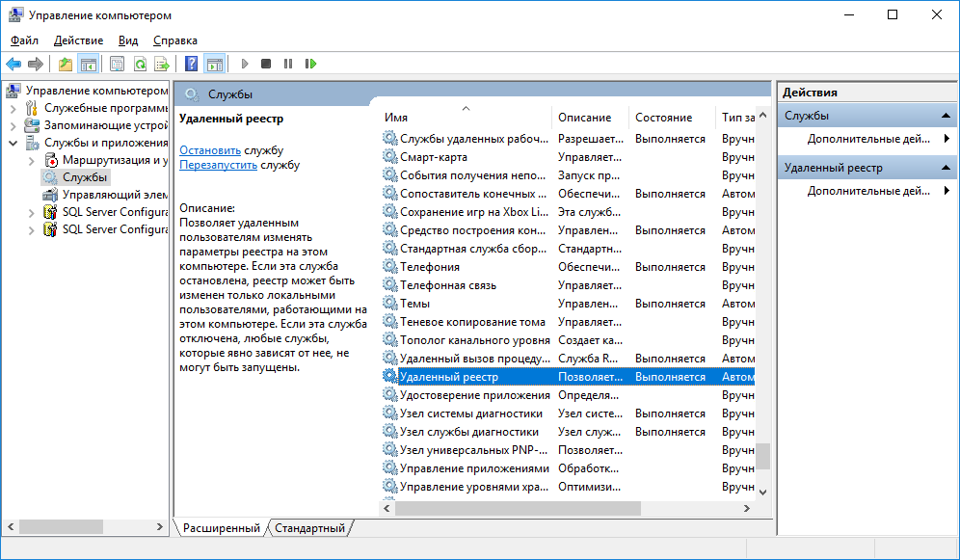Select the Сопоставитель конечных service row
This screenshot has width=960, height=560.
point(569,194)
